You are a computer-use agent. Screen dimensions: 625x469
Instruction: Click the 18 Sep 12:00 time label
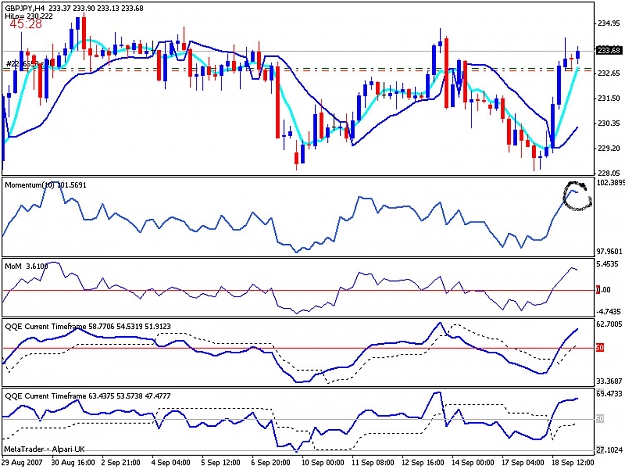573,463
